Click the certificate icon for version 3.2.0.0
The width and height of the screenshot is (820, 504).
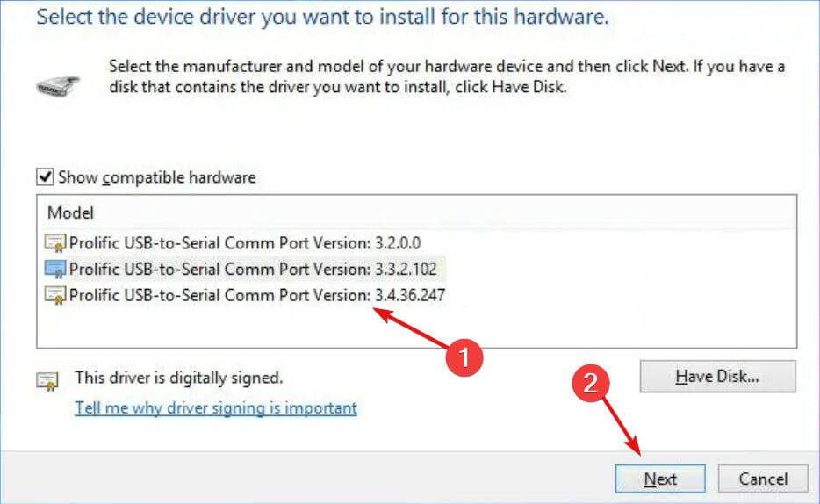[55, 243]
